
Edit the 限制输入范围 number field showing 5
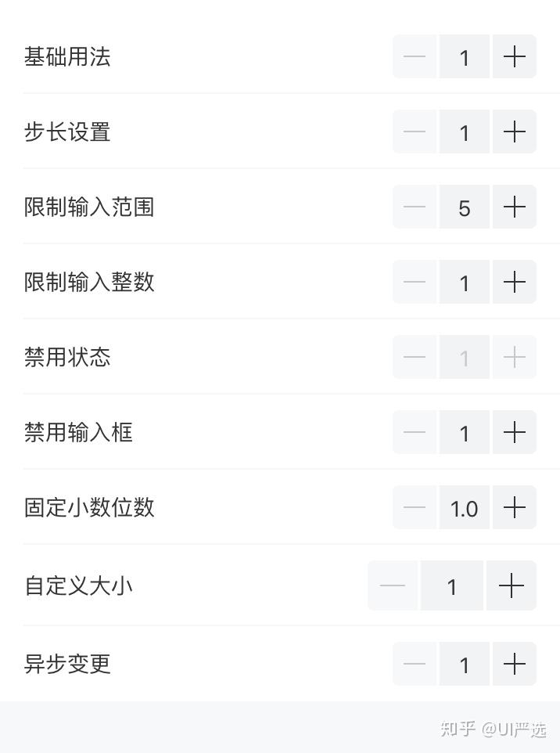click(465, 207)
